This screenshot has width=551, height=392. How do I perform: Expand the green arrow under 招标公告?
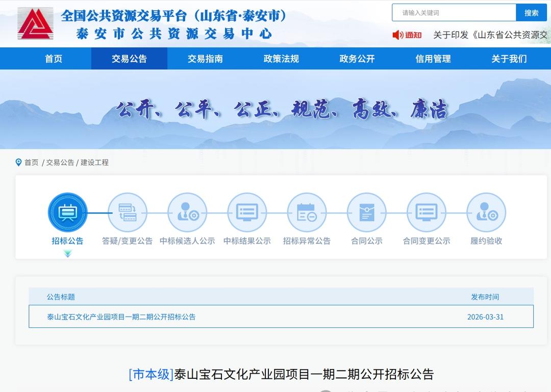pos(67,253)
